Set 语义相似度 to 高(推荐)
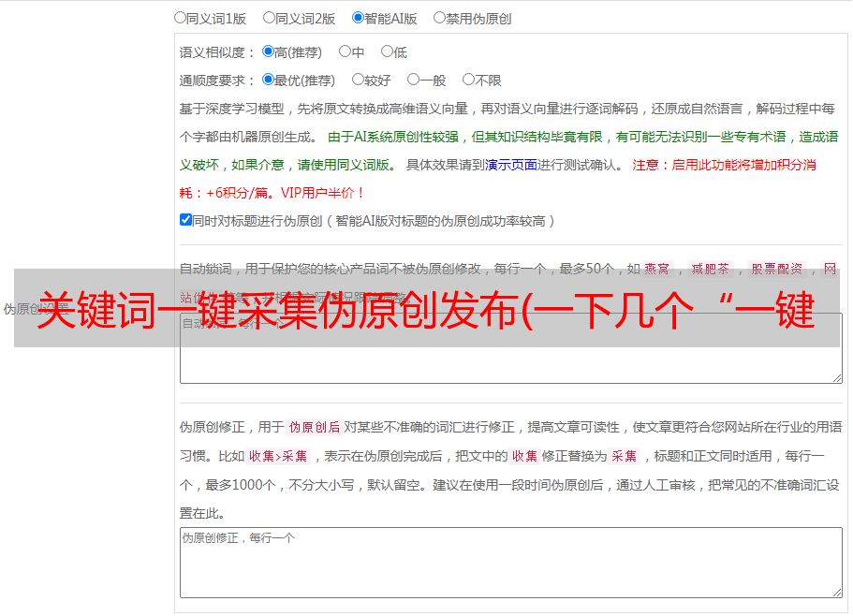This screenshot has width=853, height=616. tap(268, 51)
